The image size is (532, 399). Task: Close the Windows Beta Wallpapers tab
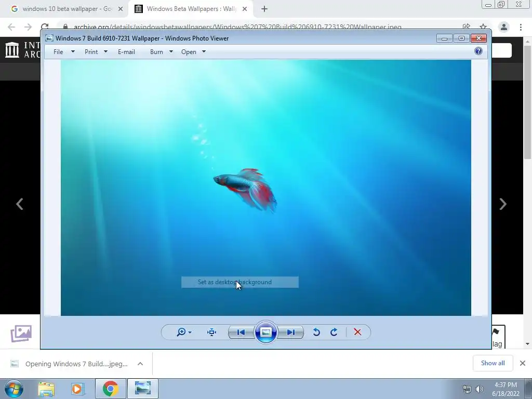pyautogui.click(x=245, y=9)
